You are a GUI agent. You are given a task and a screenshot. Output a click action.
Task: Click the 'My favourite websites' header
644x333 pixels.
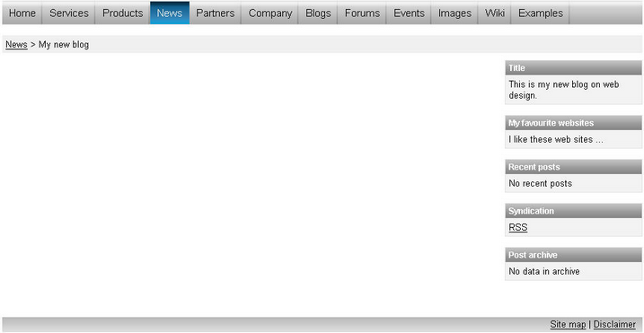(573, 123)
